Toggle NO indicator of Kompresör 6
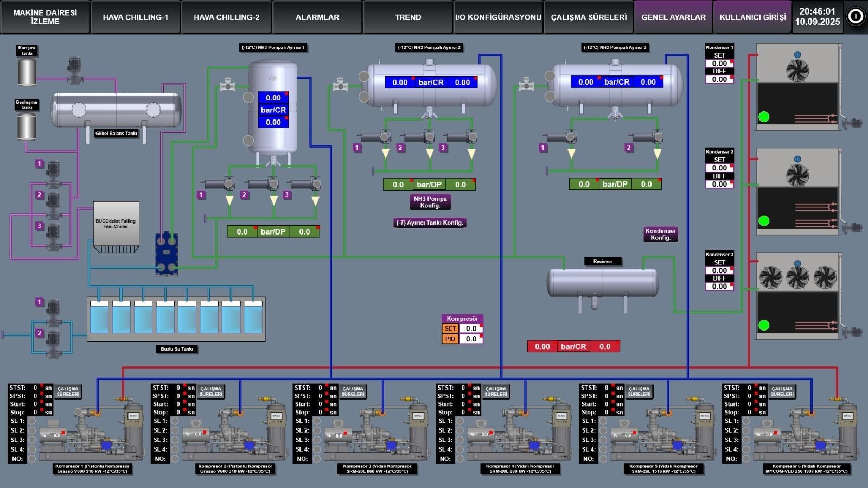 coord(746,459)
